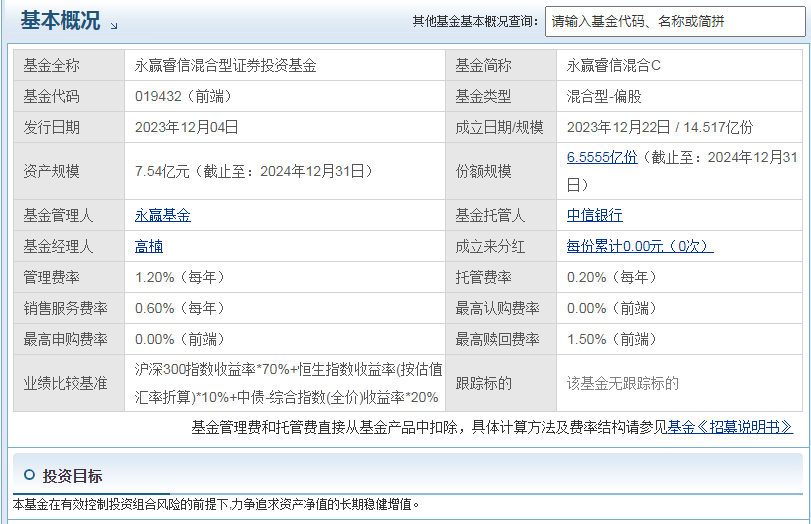
Task: Click the 成立日期/规模 label cell
Action: pos(501,127)
